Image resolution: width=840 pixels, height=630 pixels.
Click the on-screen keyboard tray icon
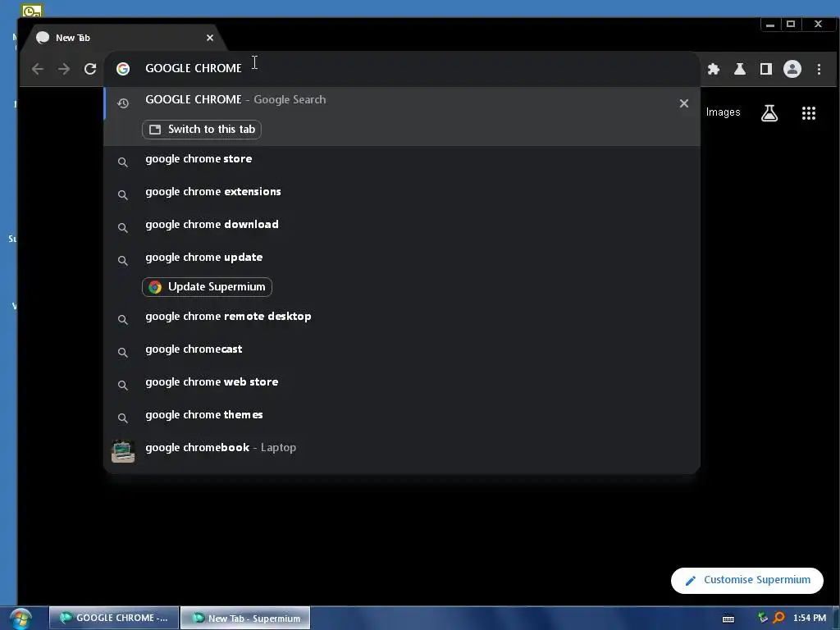pyautogui.click(x=728, y=619)
